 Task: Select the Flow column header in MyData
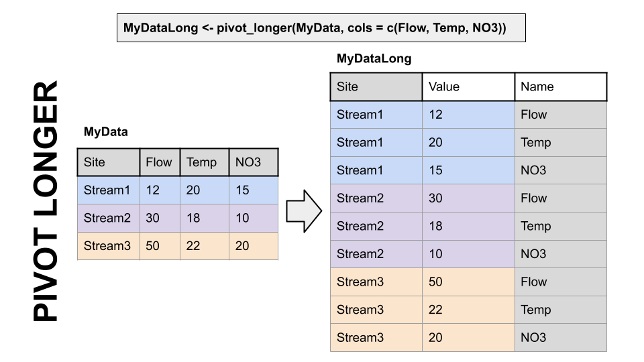(159, 162)
